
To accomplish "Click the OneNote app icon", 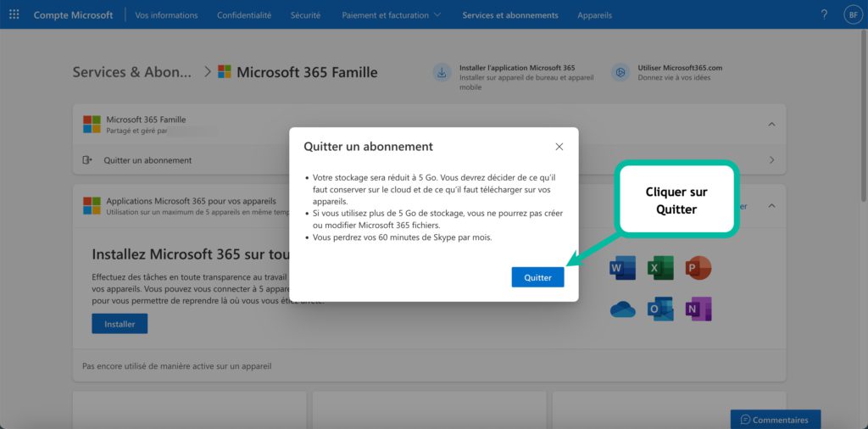I will tap(698, 309).
